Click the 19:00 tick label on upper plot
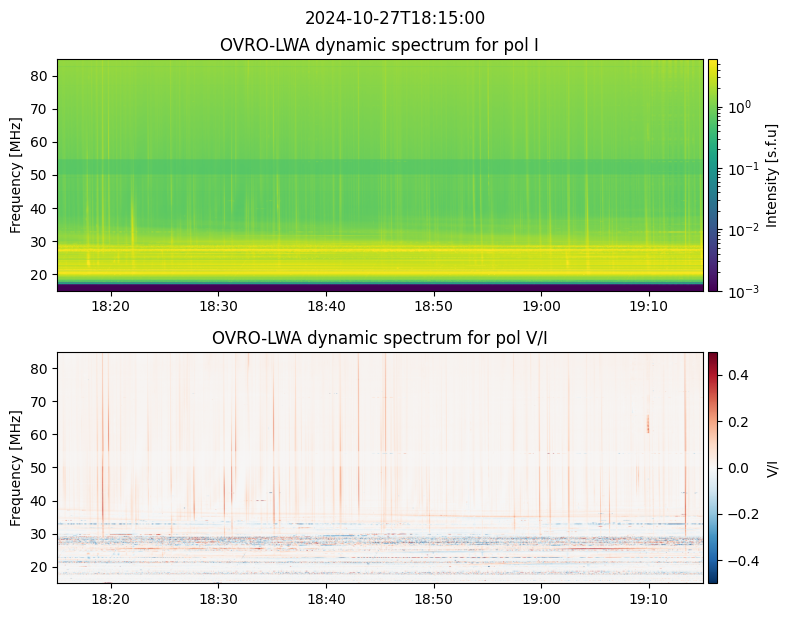 click(541, 306)
